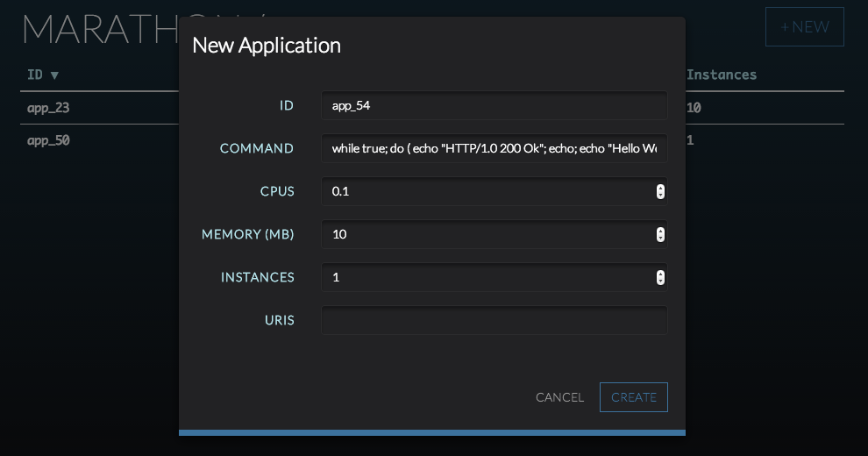The image size is (868, 456).
Task: Increase the Memory (MB) stepper
Action: click(660, 231)
